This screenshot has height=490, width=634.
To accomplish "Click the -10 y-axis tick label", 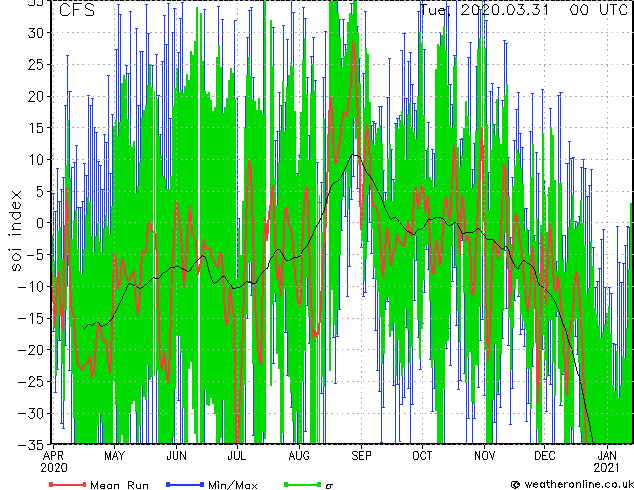I will (32, 286).
